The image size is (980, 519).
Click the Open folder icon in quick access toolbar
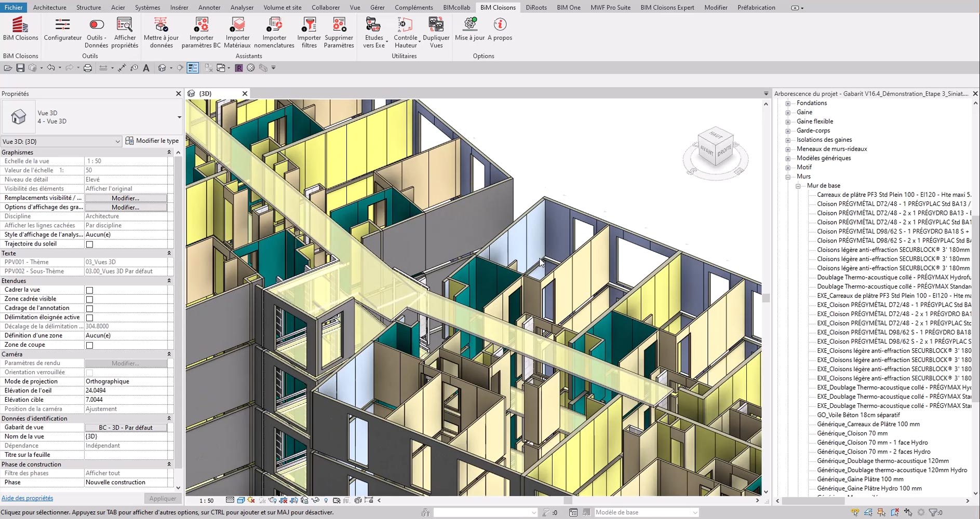tap(8, 68)
